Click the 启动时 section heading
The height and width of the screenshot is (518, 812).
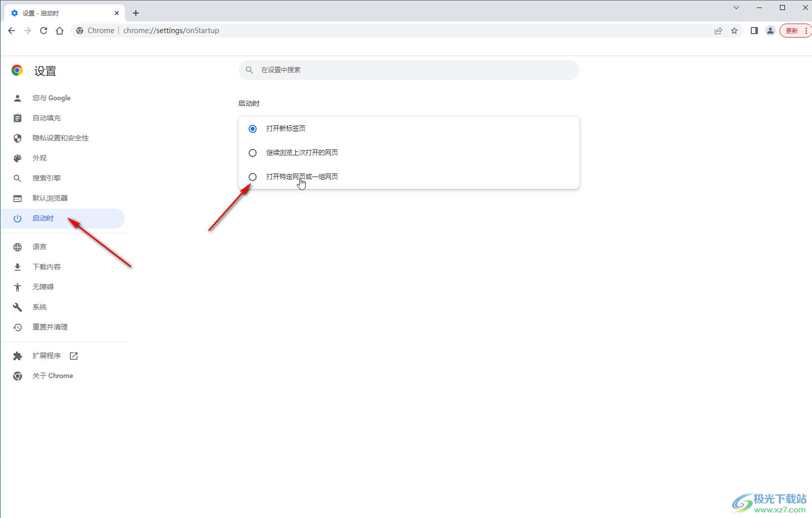(249, 104)
